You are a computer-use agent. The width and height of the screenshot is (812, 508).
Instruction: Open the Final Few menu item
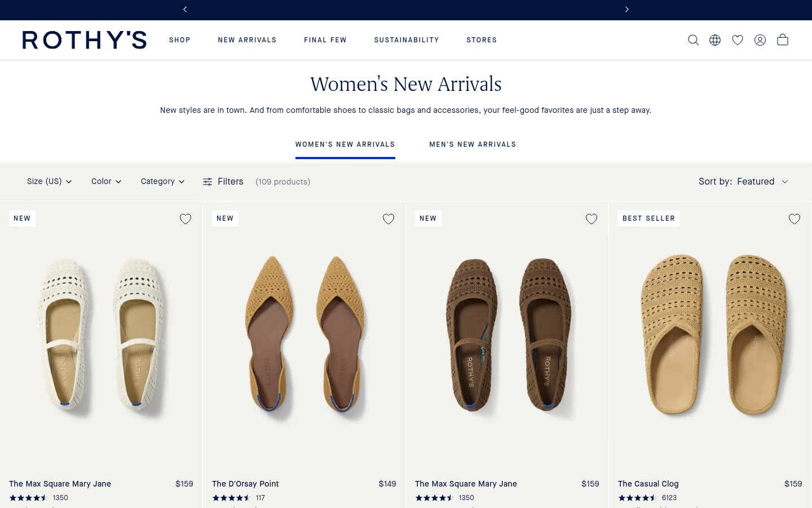pos(325,40)
